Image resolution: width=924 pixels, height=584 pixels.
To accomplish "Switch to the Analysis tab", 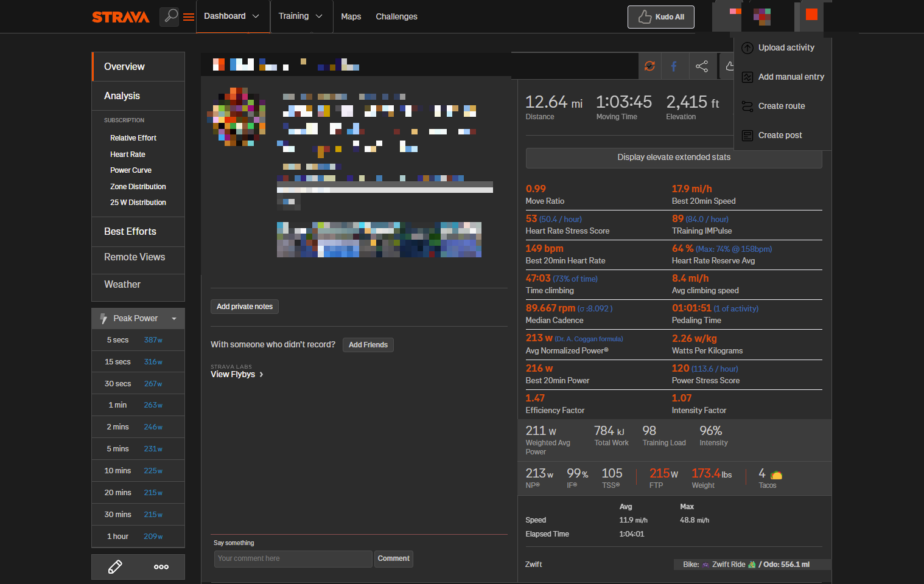I will pyautogui.click(x=138, y=96).
